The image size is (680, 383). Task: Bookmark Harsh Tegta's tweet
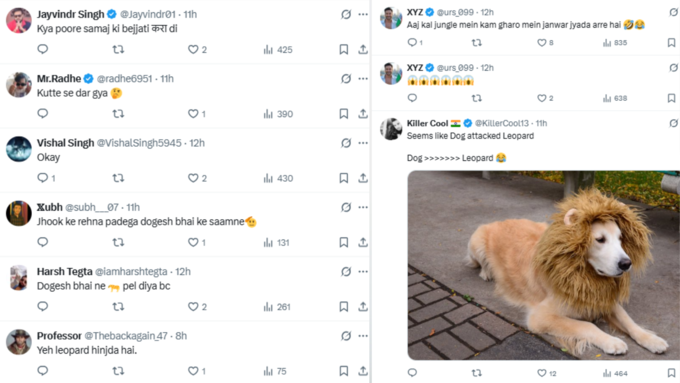point(343,307)
